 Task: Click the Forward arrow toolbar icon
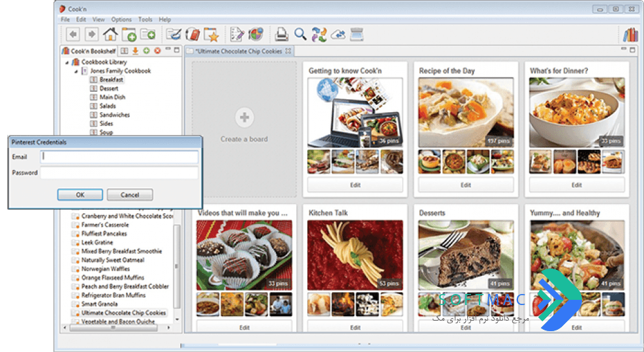point(91,35)
